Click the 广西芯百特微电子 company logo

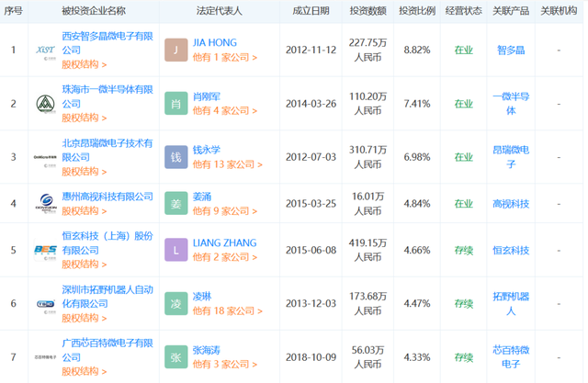tap(45, 357)
